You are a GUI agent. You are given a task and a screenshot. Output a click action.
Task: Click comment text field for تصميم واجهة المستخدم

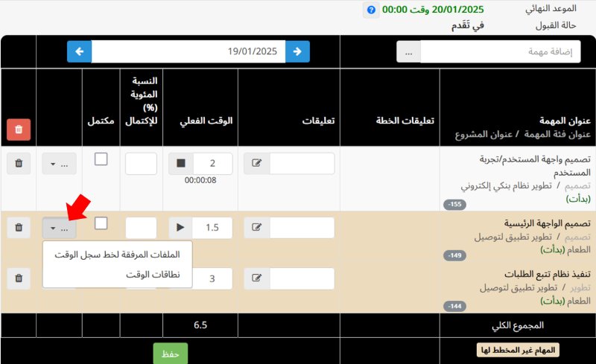pos(302,163)
